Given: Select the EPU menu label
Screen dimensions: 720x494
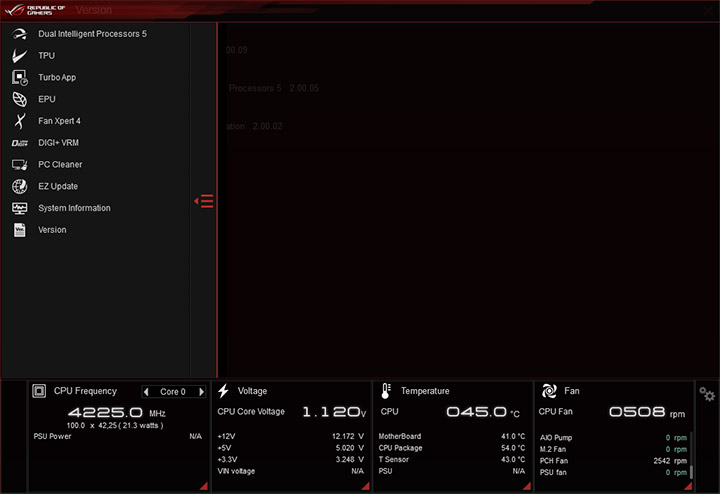Looking at the screenshot, I should [x=47, y=99].
